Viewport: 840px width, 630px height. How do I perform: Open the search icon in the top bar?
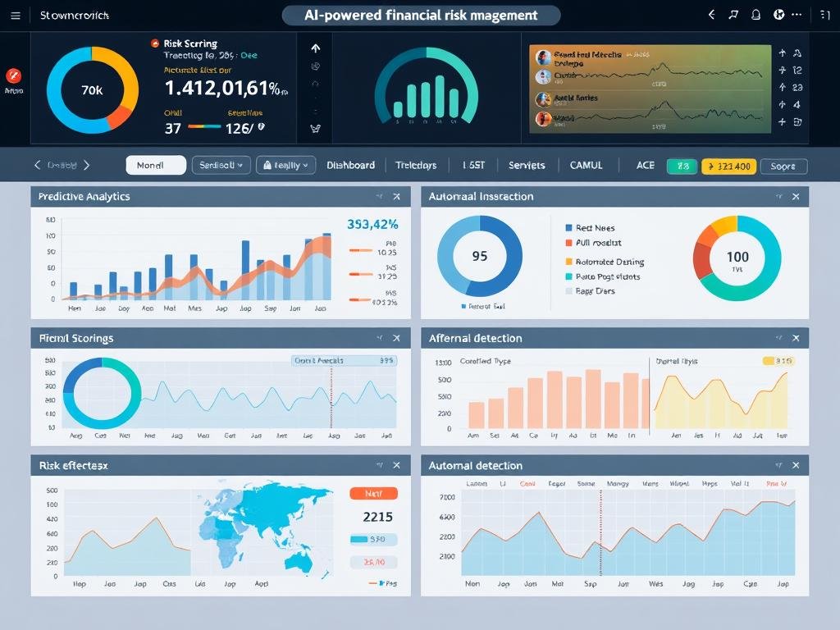[x=733, y=14]
